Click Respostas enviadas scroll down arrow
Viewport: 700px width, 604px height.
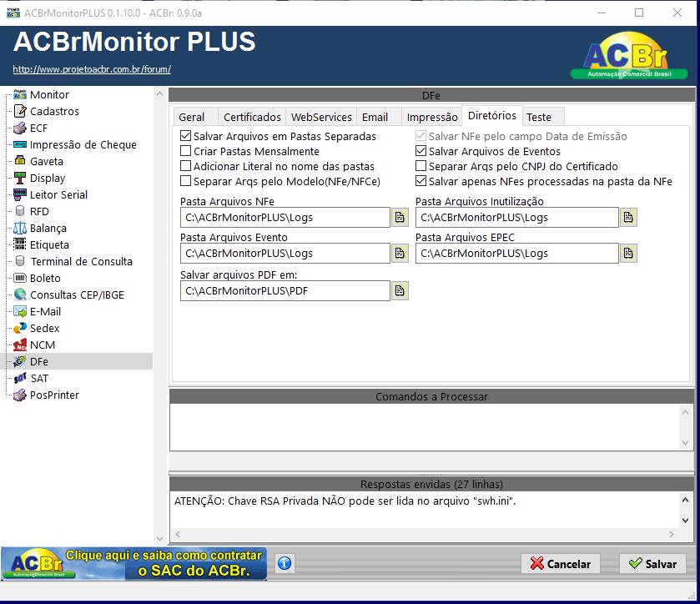[x=685, y=520]
